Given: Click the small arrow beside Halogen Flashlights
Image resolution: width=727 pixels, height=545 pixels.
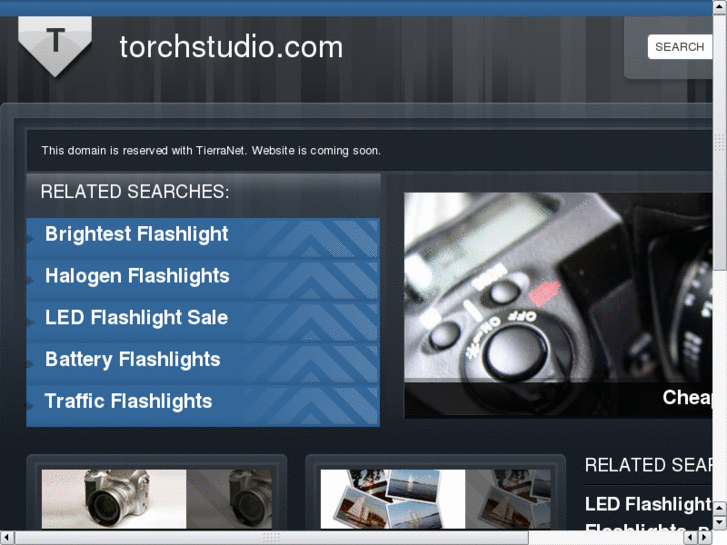Looking at the screenshot, I should 31,281.
